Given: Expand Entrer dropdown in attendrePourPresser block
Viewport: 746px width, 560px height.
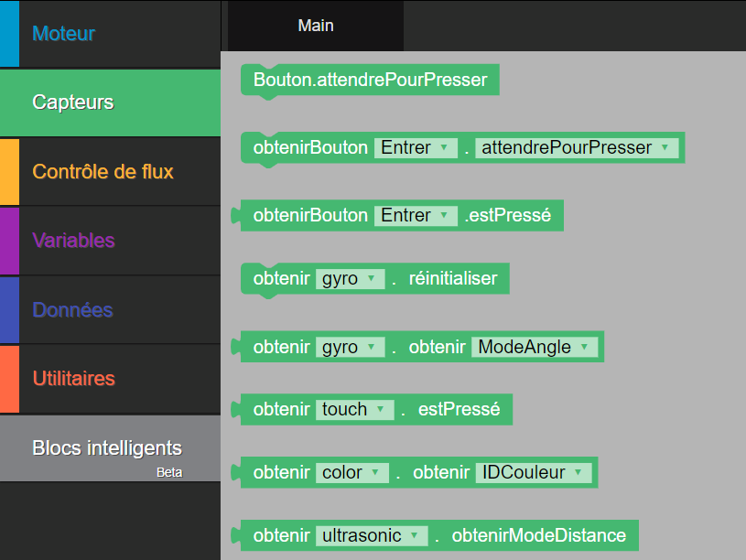Looking at the screenshot, I should point(416,147).
